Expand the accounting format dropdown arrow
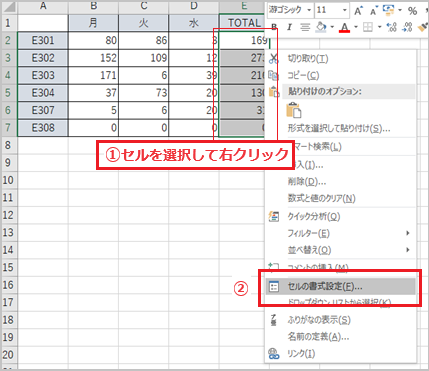 click(x=400, y=10)
